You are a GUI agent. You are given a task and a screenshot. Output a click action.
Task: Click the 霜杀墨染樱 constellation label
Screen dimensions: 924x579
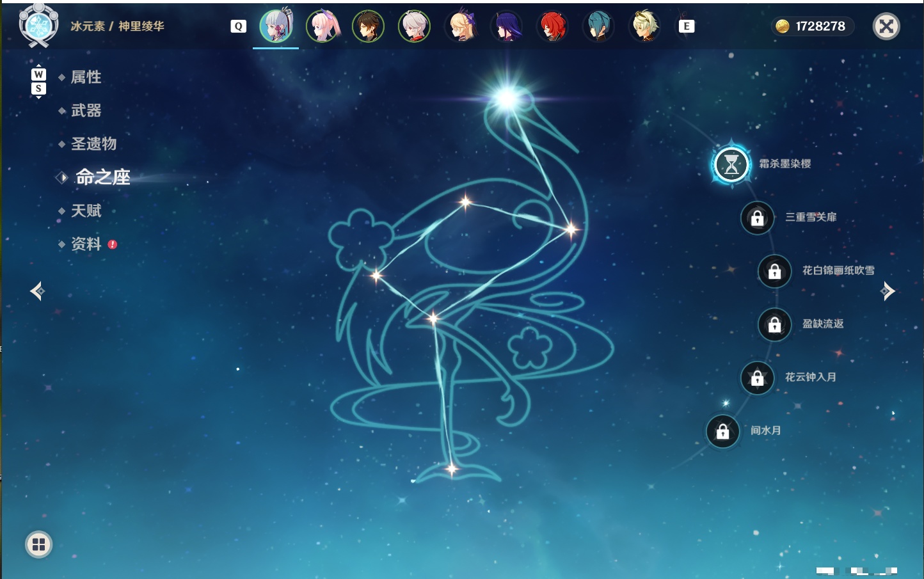click(785, 164)
